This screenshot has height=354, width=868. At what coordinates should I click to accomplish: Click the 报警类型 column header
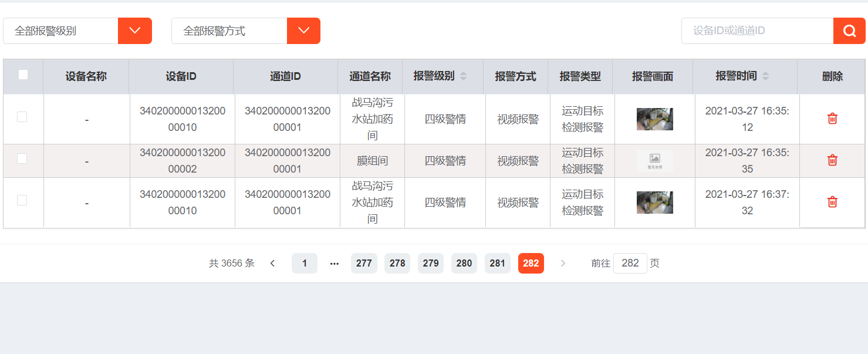pos(580,76)
